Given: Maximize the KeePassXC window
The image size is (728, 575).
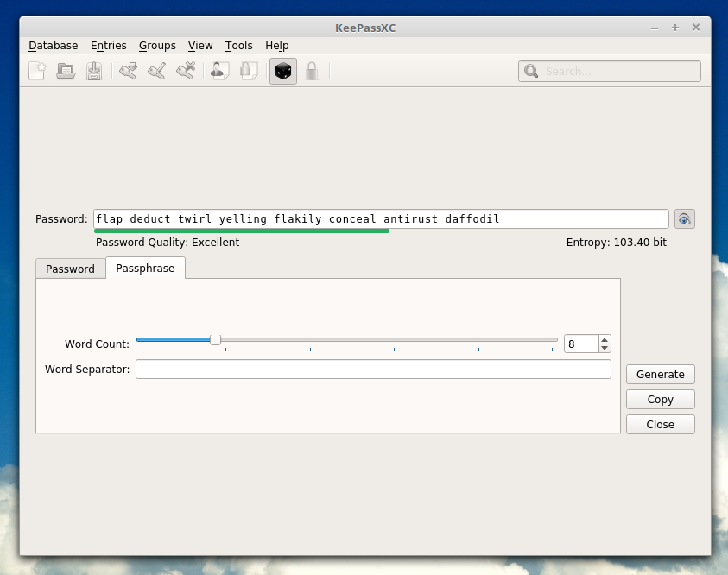Looking at the screenshot, I should 675,28.
